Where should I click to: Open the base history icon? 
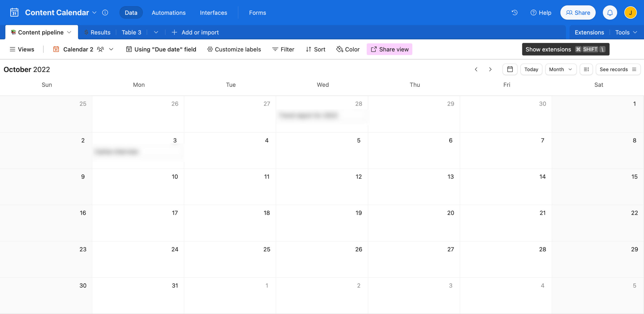tap(514, 13)
